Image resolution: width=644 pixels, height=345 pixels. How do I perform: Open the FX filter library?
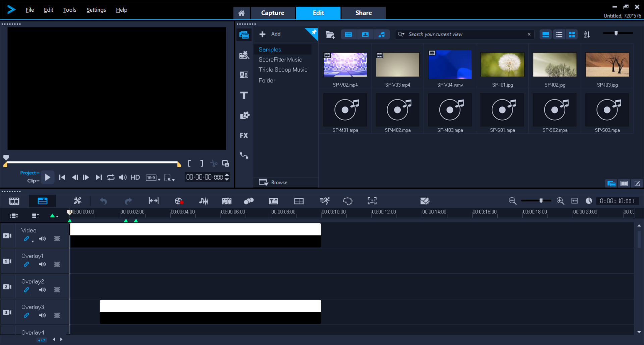pyautogui.click(x=244, y=136)
